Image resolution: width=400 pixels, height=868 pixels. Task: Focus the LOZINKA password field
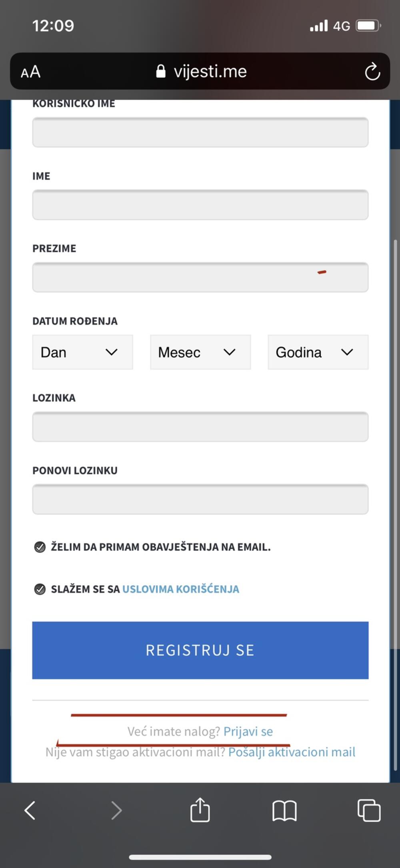coord(200,427)
